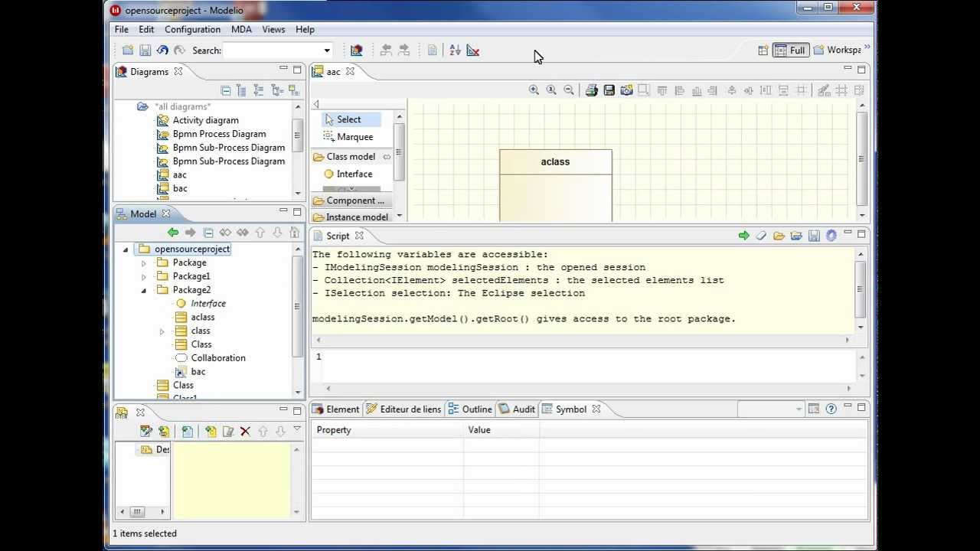This screenshot has width=980, height=551.
Task: Click the Save icon in main toolbar
Action: (145, 51)
